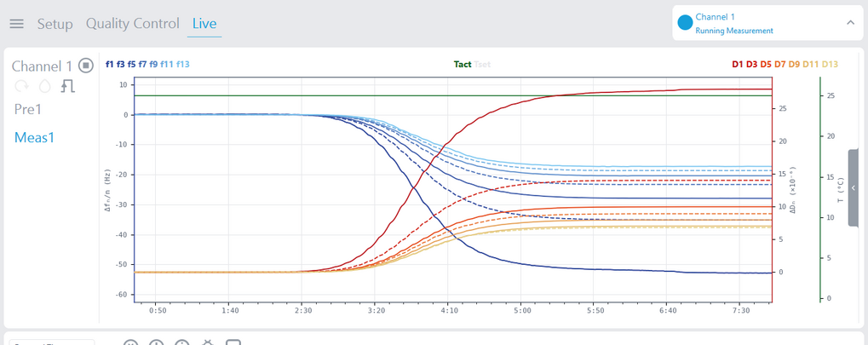Toggle D5 dissipation trace visibility
Image resolution: width=868 pixels, height=345 pixels.
click(x=766, y=64)
